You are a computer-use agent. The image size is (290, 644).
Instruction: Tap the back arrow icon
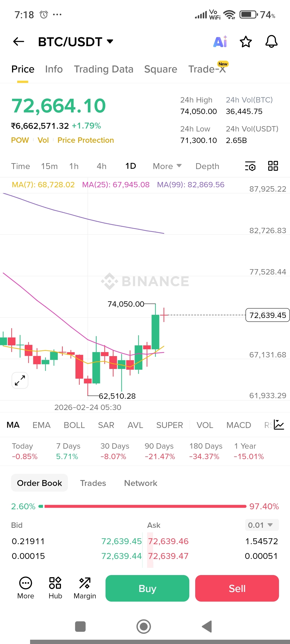click(19, 42)
